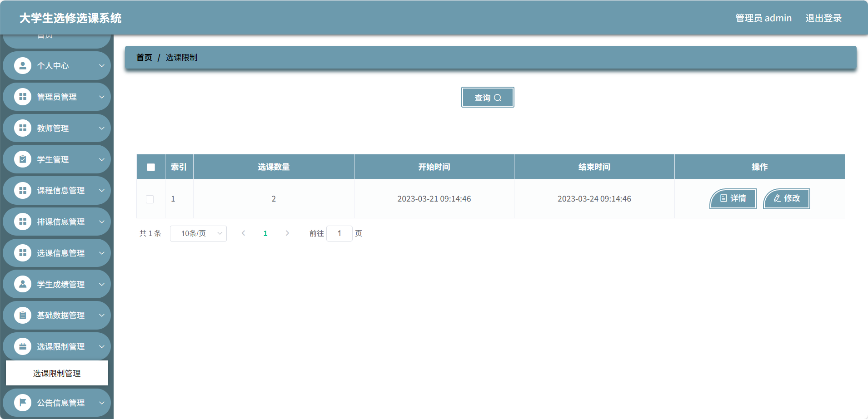Click the 教师管理 grid icon
The image size is (868, 419).
pos(23,128)
